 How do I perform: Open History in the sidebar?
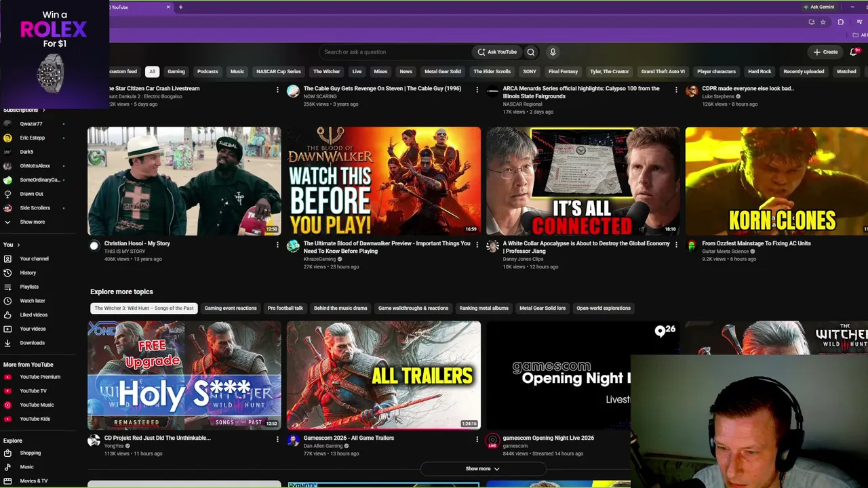tap(27, 273)
